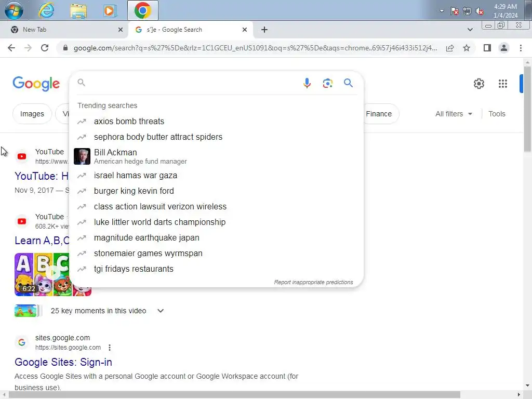Click the taskbar clock showing 4:29 AM
This screenshot has height=399, width=532.
click(x=506, y=11)
